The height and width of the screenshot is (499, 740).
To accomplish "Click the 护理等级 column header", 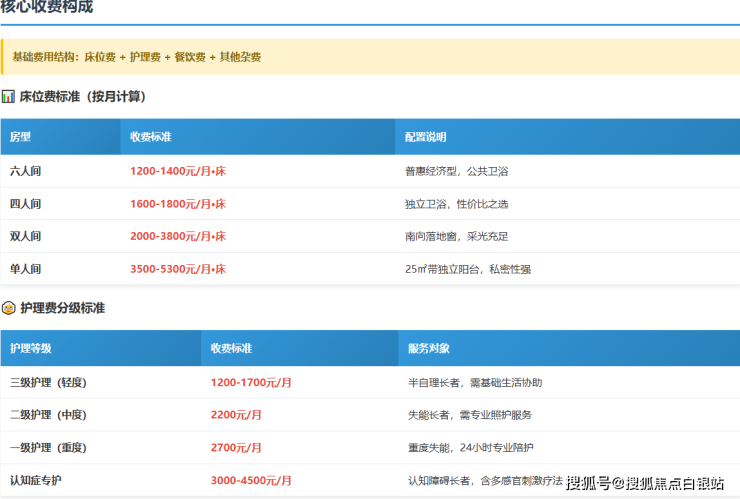I will [31, 348].
